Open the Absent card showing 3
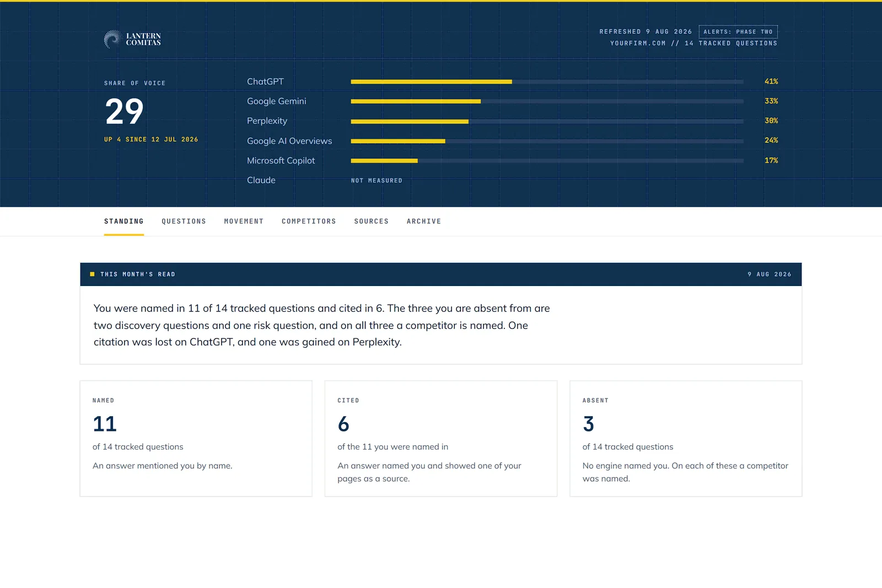The image size is (882, 588). coord(686,439)
